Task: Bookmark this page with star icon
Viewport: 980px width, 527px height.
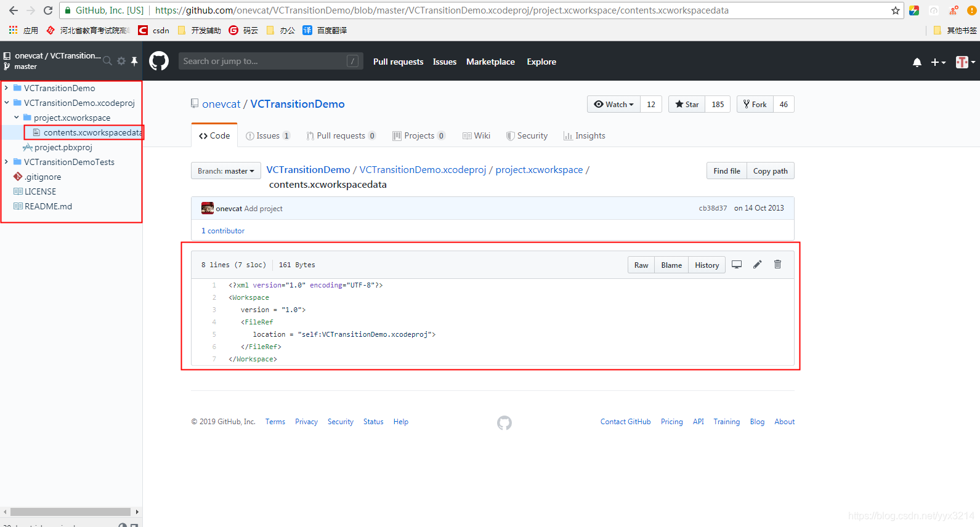Action: click(896, 10)
